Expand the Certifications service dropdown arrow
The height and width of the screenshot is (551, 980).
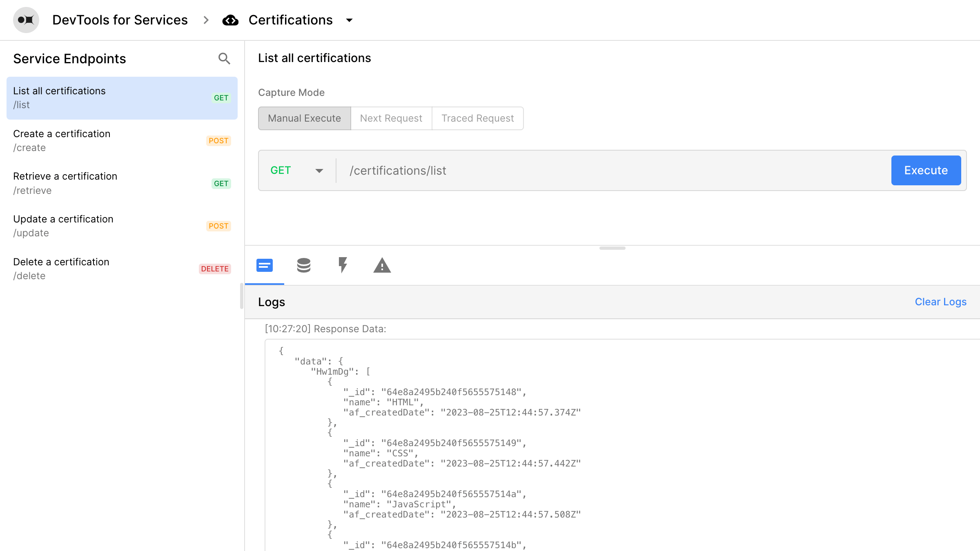(349, 20)
